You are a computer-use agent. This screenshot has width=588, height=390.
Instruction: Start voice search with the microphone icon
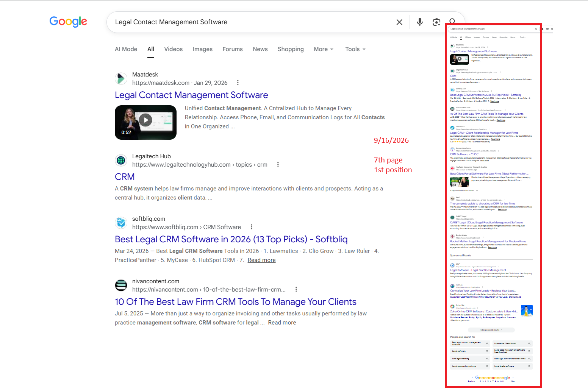(420, 22)
